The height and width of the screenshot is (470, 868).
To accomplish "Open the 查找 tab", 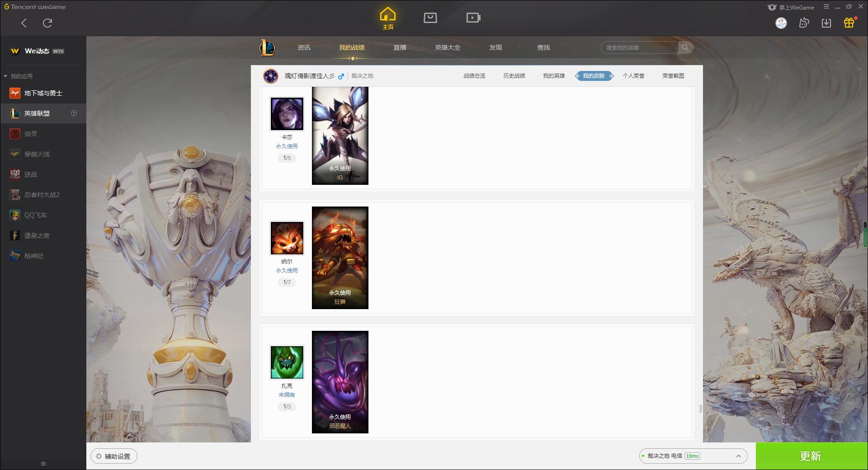I will pyautogui.click(x=543, y=47).
